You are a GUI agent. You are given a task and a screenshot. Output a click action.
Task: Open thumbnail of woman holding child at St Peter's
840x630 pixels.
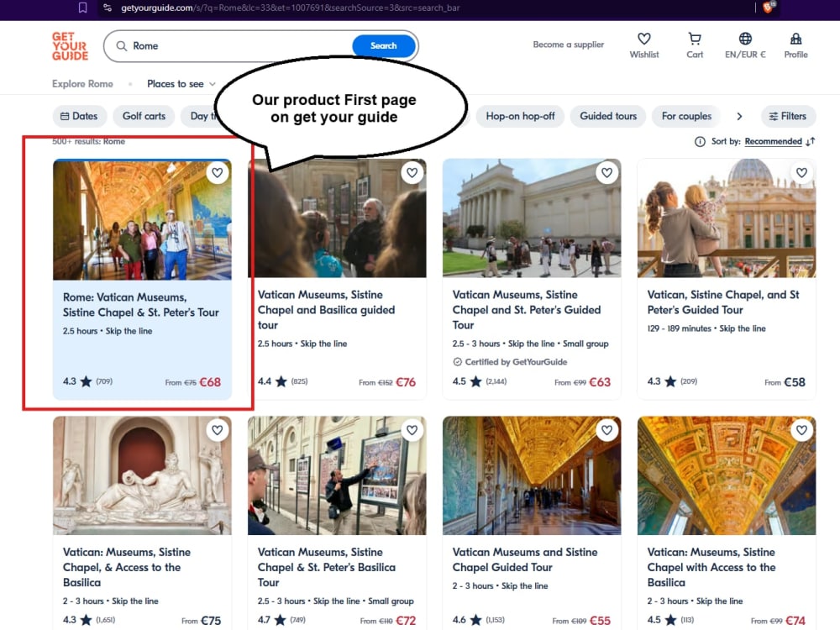click(x=727, y=218)
